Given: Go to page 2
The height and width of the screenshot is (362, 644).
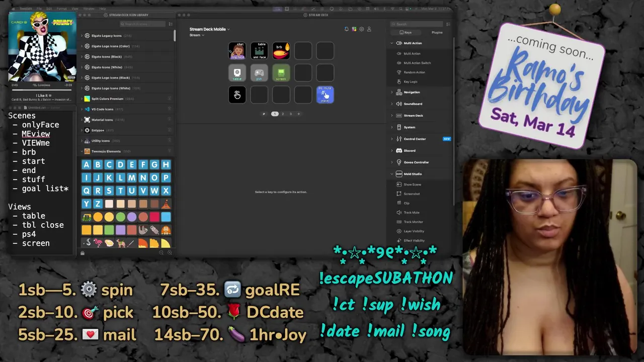Looking at the screenshot, I should click(x=283, y=114).
